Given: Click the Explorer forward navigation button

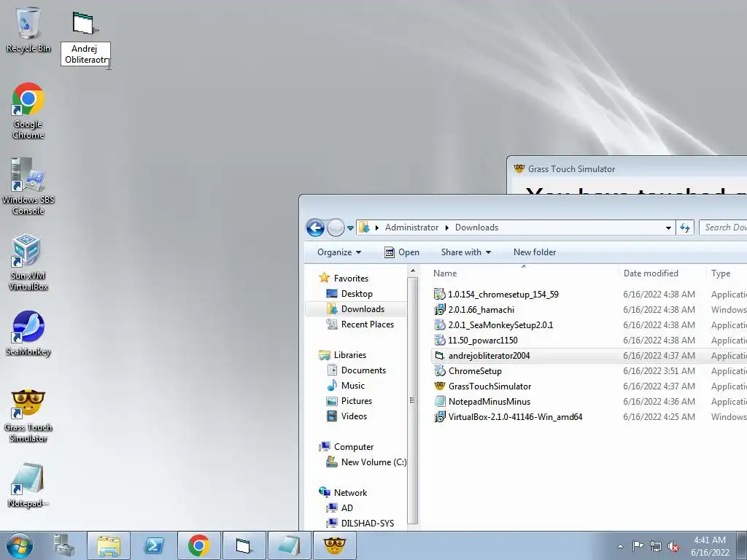Looking at the screenshot, I should (x=336, y=227).
